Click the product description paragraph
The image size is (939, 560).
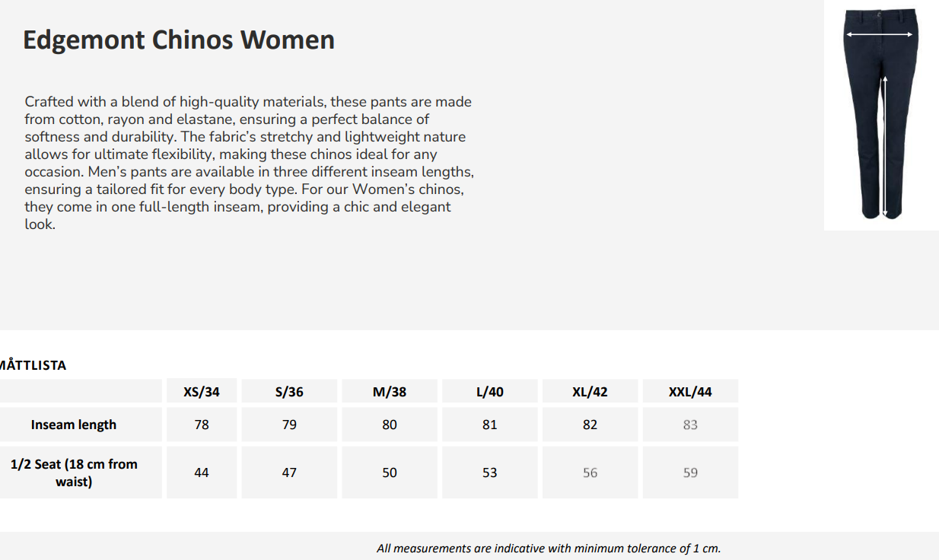point(249,163)
